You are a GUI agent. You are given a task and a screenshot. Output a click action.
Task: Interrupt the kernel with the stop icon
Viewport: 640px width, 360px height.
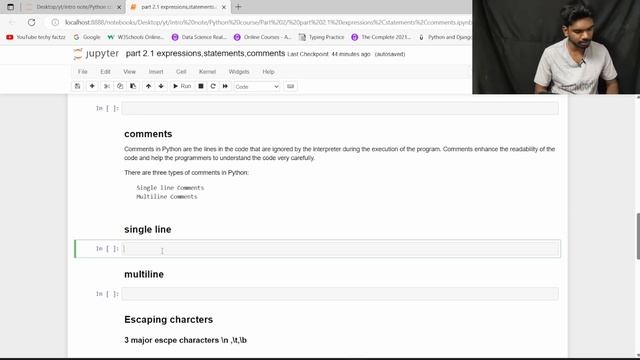click(201, 87)
